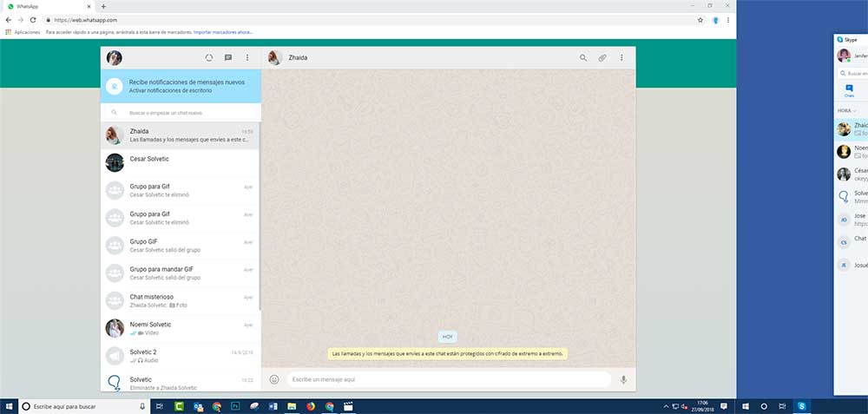
Task: Show hidden system tray icons
Action: [x=666, y=406]
